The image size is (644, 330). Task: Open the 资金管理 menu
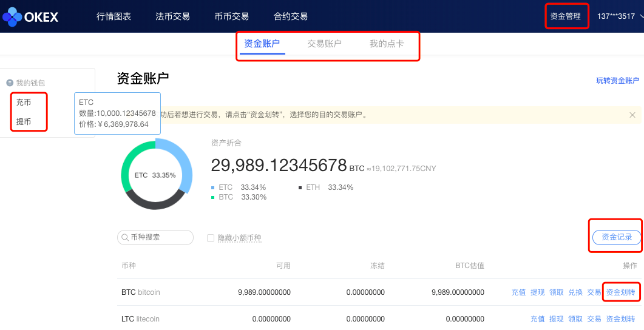pos(565,16)
